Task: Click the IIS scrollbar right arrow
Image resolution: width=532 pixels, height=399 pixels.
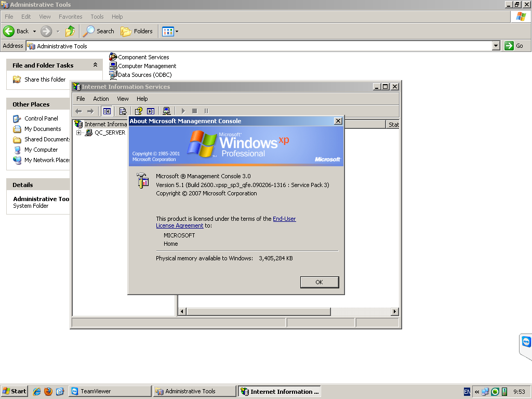Action: [395, 312]
